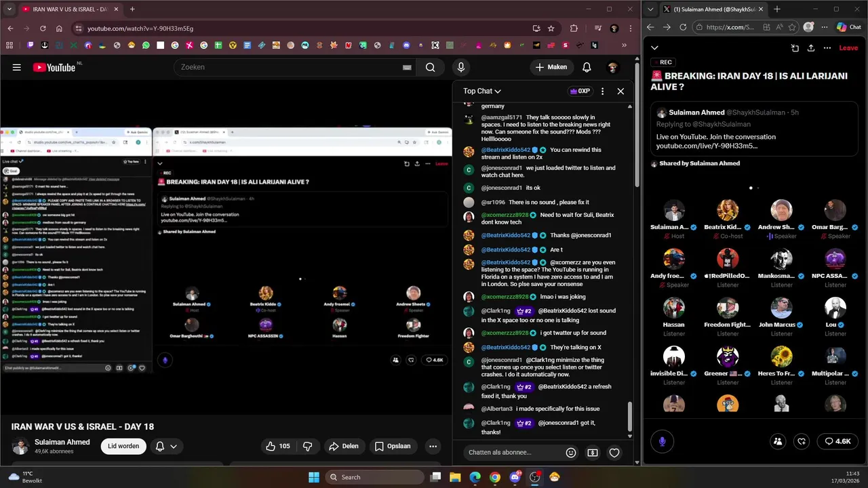Click the Chrome address bar URL
868x488 pixels.
(140, 28)
